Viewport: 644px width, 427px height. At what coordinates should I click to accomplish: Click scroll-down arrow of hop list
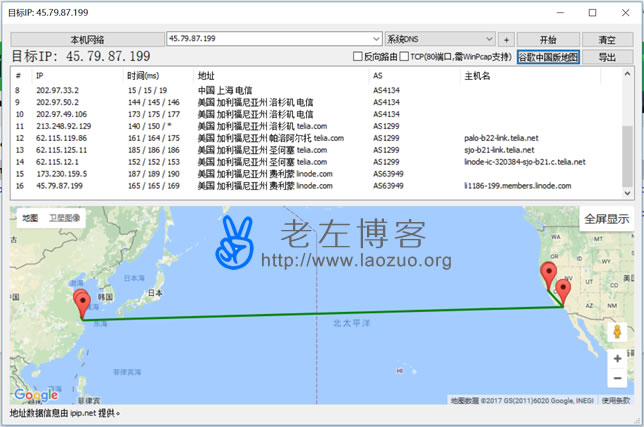(627, 193)
